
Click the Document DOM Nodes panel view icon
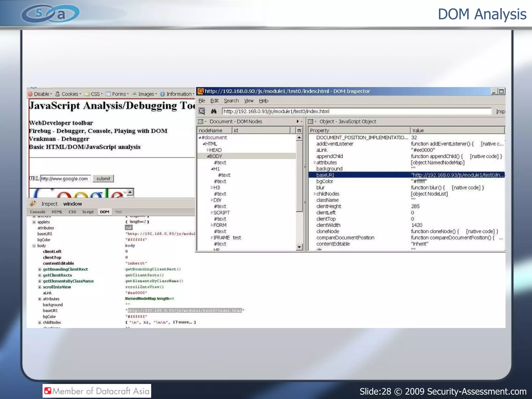coord(200,122)
